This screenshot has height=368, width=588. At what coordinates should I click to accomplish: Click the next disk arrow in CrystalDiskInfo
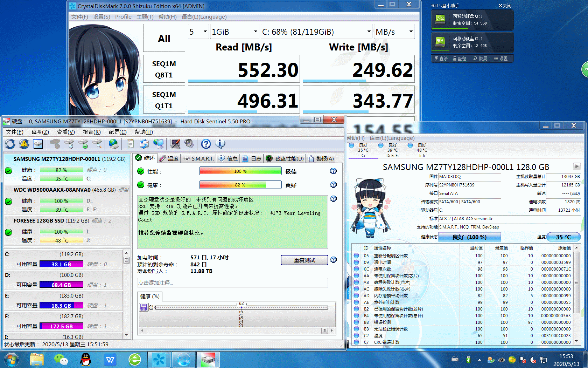point(576,166)
